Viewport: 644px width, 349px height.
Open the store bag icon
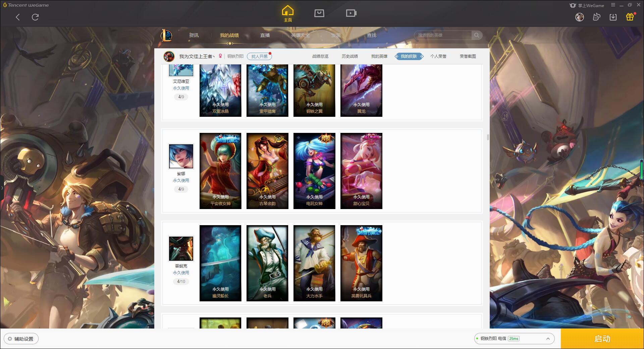(319, 13)
